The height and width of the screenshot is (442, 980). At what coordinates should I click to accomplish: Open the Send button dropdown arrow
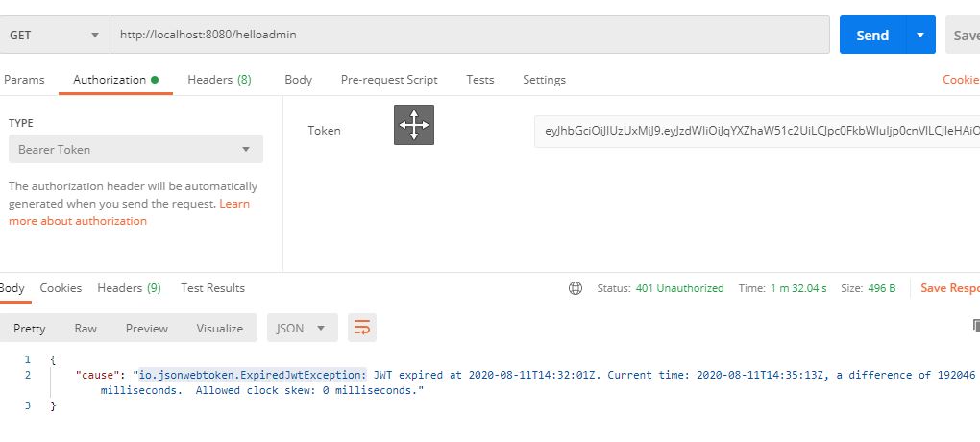tap(920, 35)
